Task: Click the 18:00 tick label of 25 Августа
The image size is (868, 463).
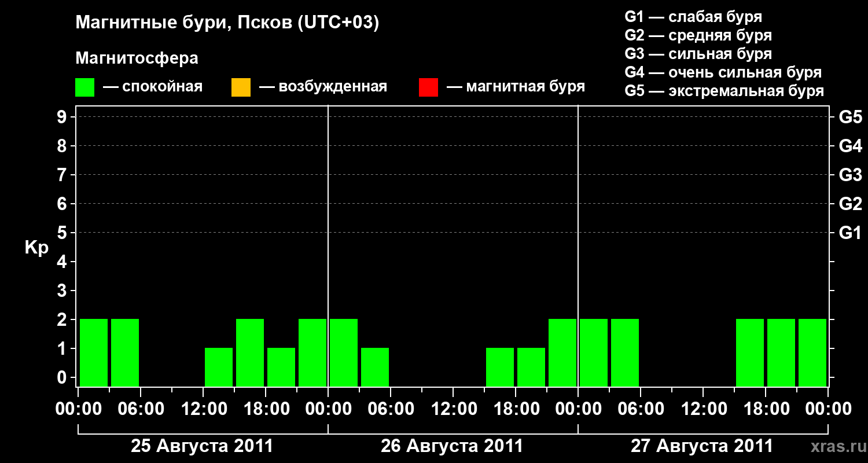Action: tap(266, 409)
